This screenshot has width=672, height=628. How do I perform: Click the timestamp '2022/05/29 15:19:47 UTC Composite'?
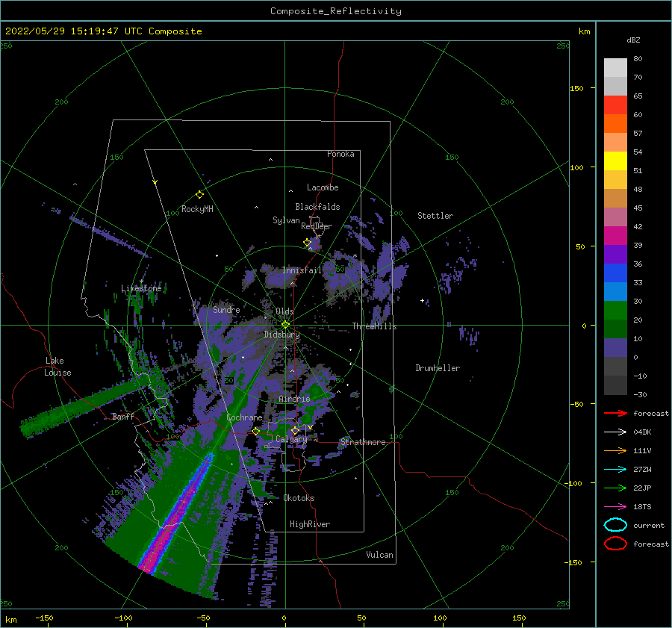click(x=103, y=31)
